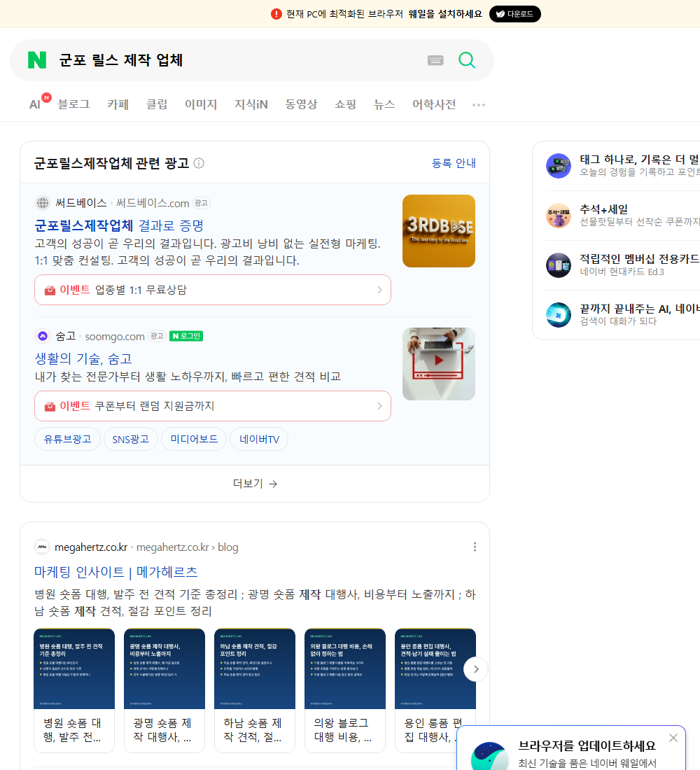
Task: Open chevron on 쿠폰부터 랜덤 지원금까지 event
Action: (x=379, y=406)
